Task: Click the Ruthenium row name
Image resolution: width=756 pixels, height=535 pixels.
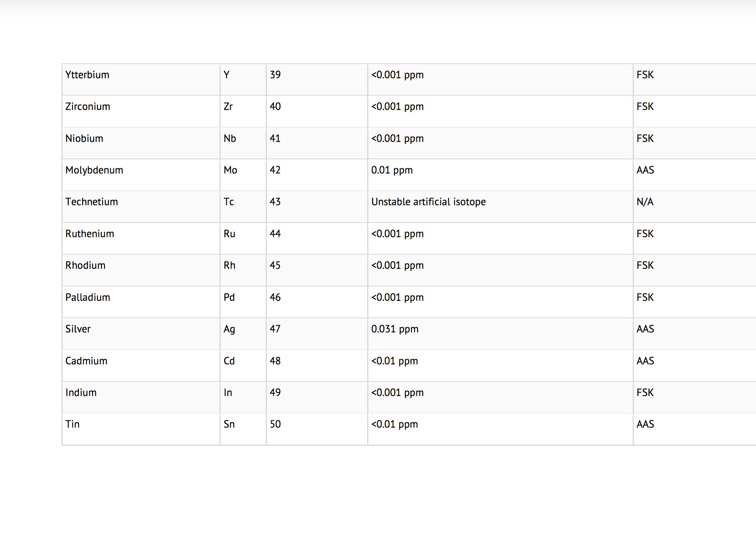Action: [x=90, y=233]
